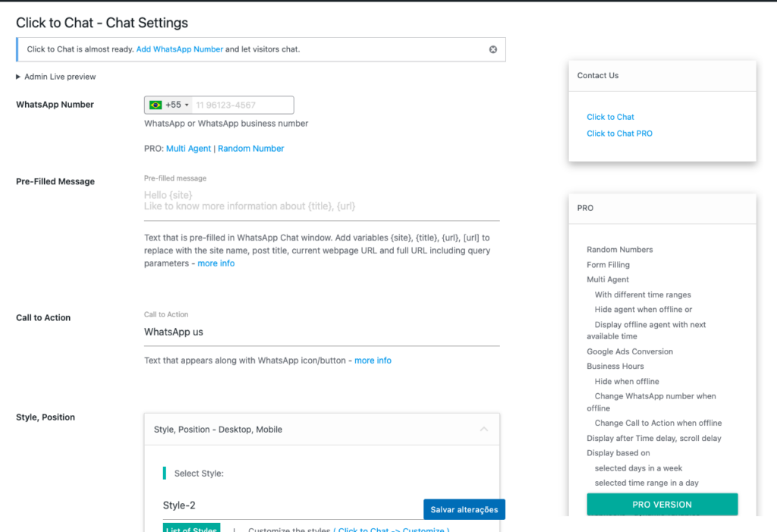Focus the WhatsApp number input field
777x532 pixels.
242,105
